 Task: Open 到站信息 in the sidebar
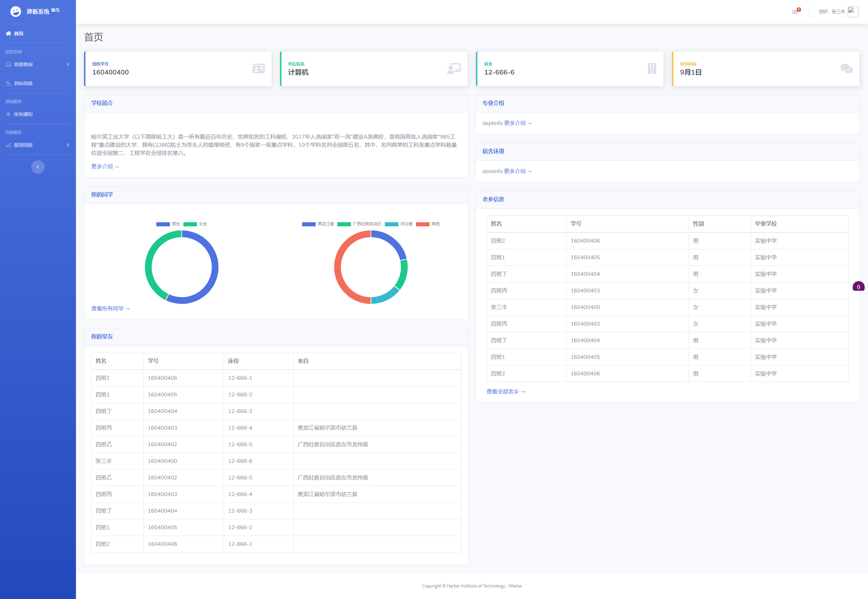23,83
